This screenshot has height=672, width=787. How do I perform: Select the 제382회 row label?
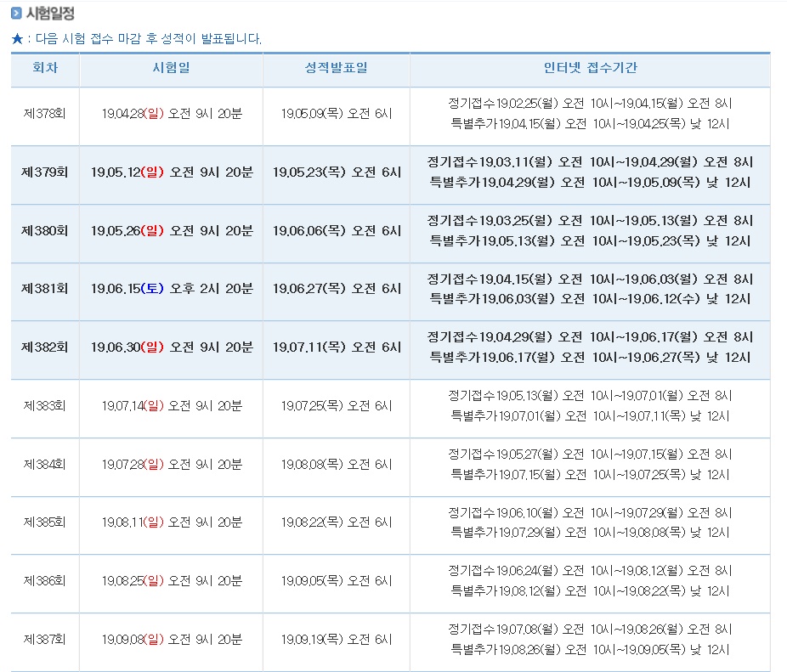[45, 347]
